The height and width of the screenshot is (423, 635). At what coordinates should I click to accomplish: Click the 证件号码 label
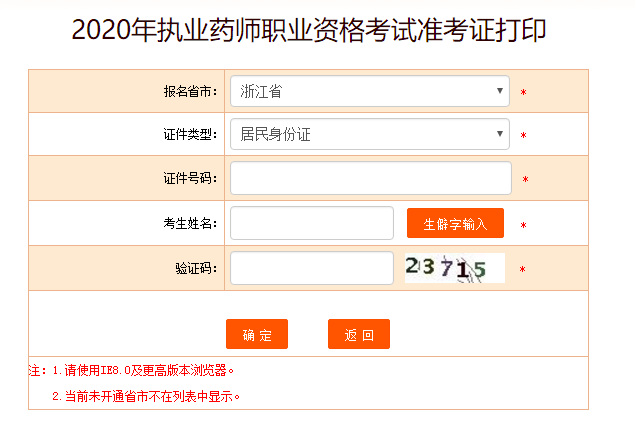tap(190, 178)
